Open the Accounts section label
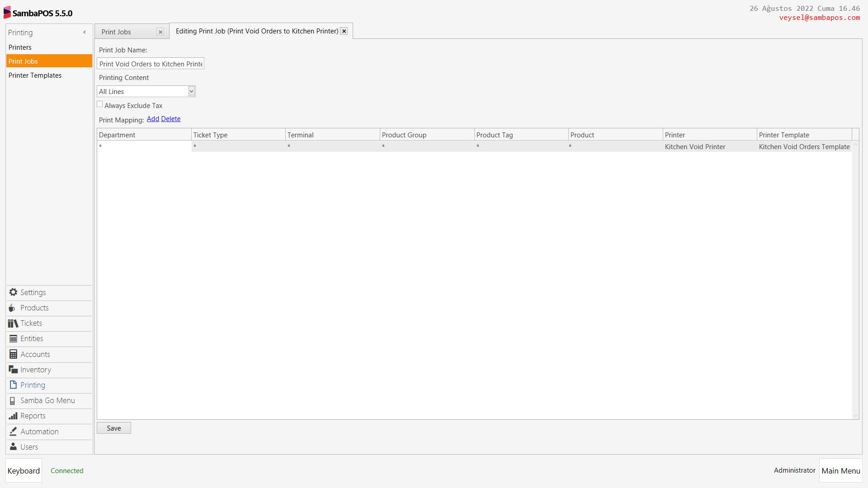This screenshot has height=488, width=868. [x=35, y=354]
